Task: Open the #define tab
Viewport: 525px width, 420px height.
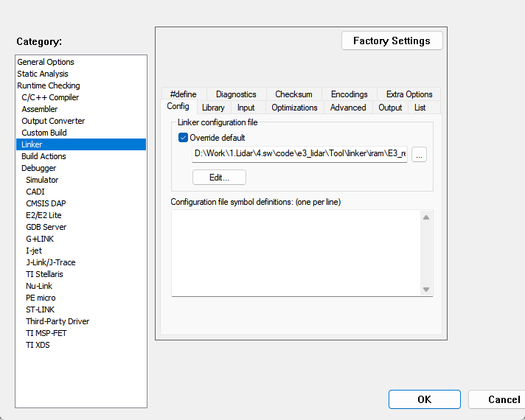Action: point(183,94)
